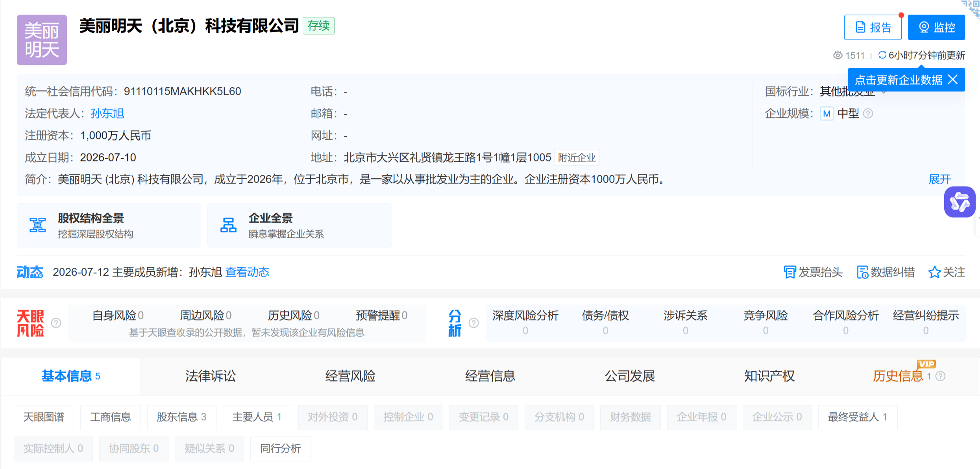Click 财务数据 sub-tab

(x=631, y=417)
